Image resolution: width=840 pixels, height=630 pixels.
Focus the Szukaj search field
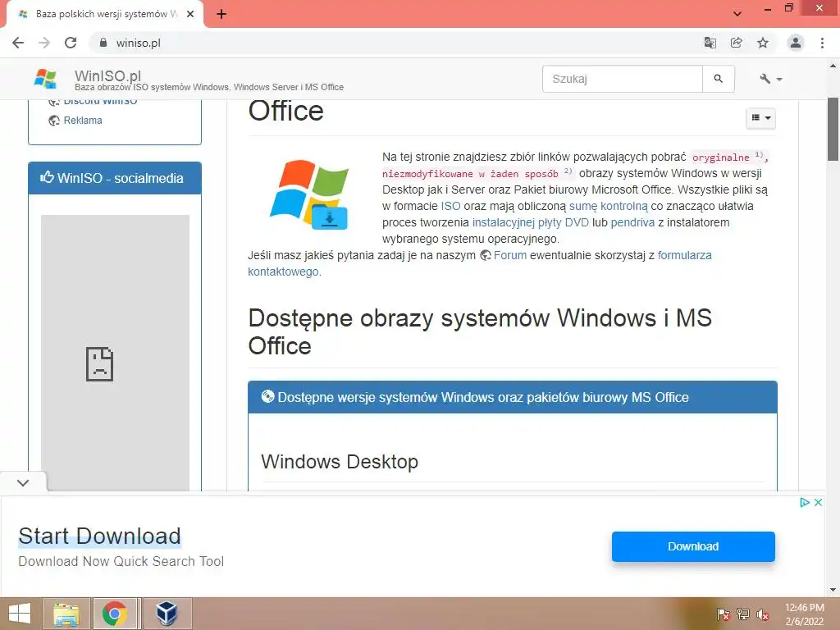pos(623,79)
